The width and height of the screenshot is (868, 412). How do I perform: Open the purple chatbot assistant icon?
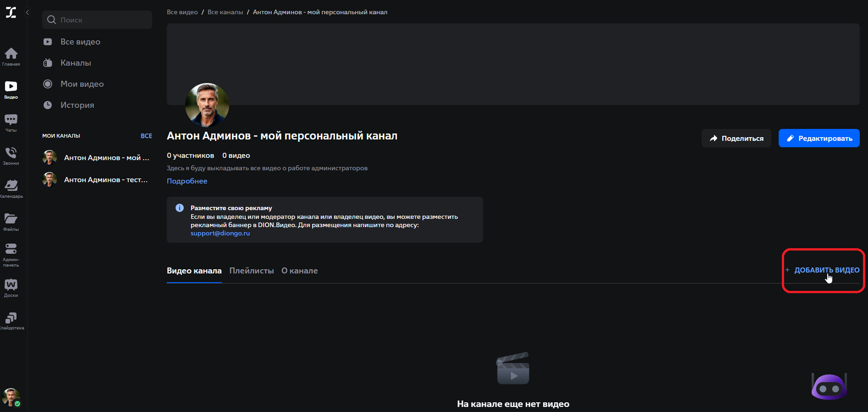tap(829, 387)
